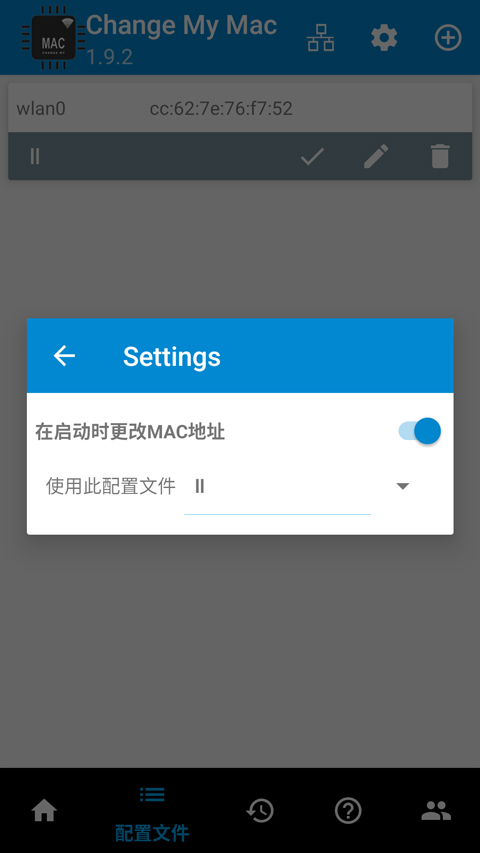Viewport: 480px width, 853px height.
Task: Click the 使用此配置文件 label
Action: [111, 486]
